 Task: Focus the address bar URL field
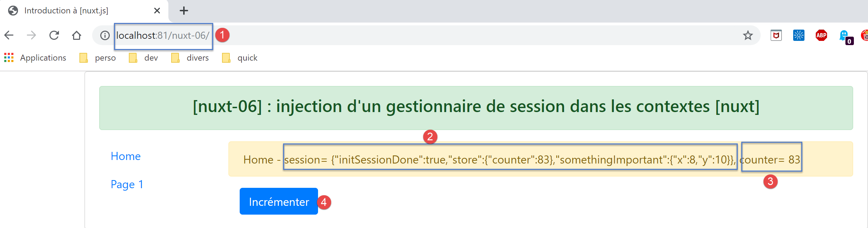[x=424, y=36]
